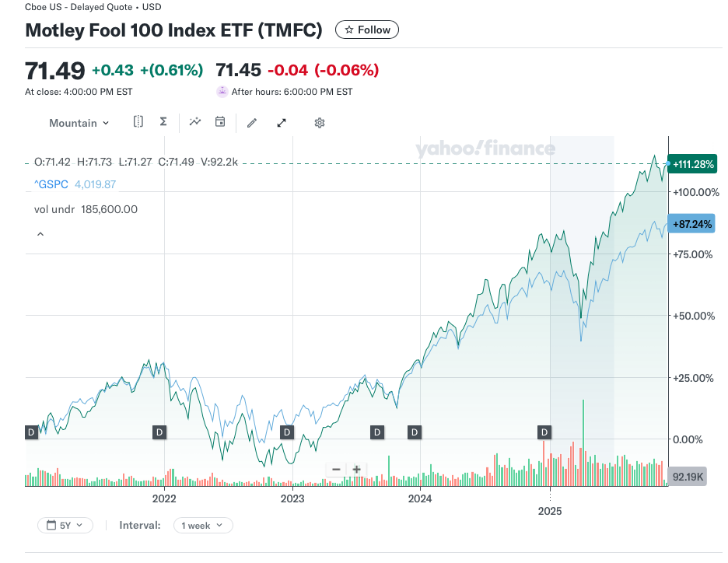Click the 2022 dividend D marker
The height and width of the screenshot is (563, 728).
(x=159, y=432)
